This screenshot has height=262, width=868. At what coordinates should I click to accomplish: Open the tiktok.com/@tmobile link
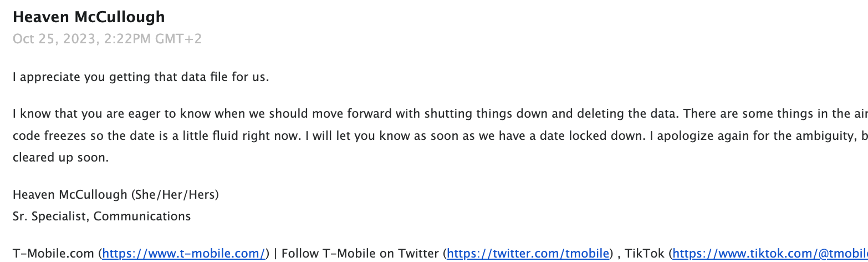pyautogui.click(x=770, y=254)
